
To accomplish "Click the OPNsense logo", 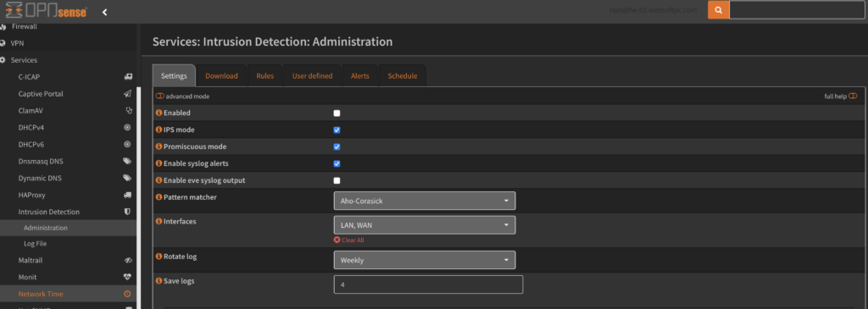I will [x=46, y=10].
